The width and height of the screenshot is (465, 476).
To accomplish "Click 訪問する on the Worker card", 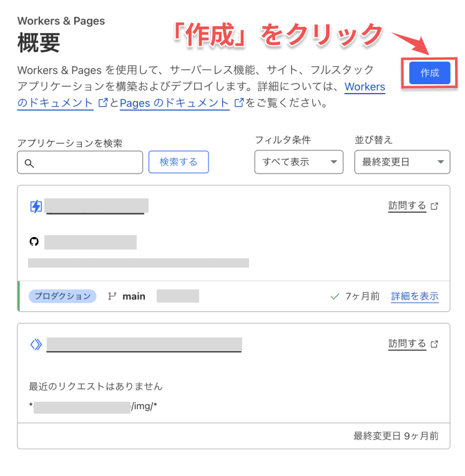I will (x=407, y=344).
